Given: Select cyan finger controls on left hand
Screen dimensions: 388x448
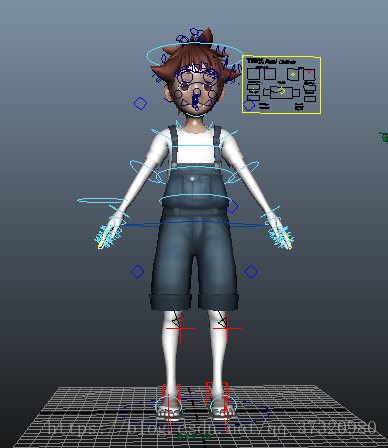Looking at the screenshot, I should tap(107, 237).
